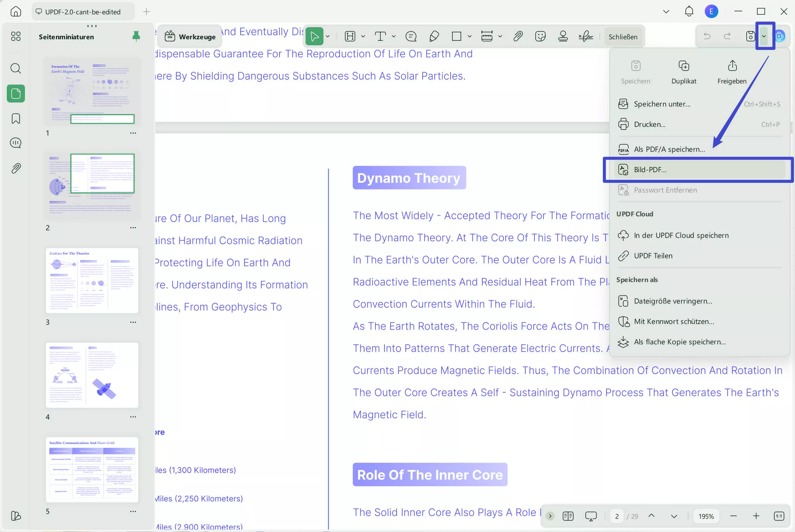
Task: Click the Schließen button
Action: 623,37
